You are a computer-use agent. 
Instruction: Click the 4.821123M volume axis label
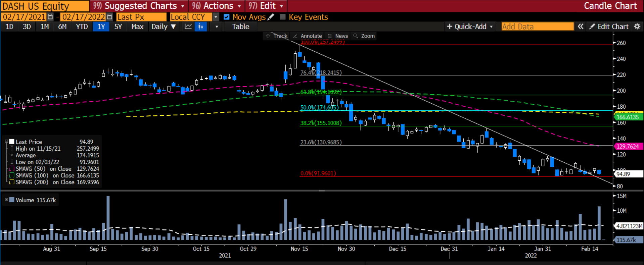[x=629, y=226]
